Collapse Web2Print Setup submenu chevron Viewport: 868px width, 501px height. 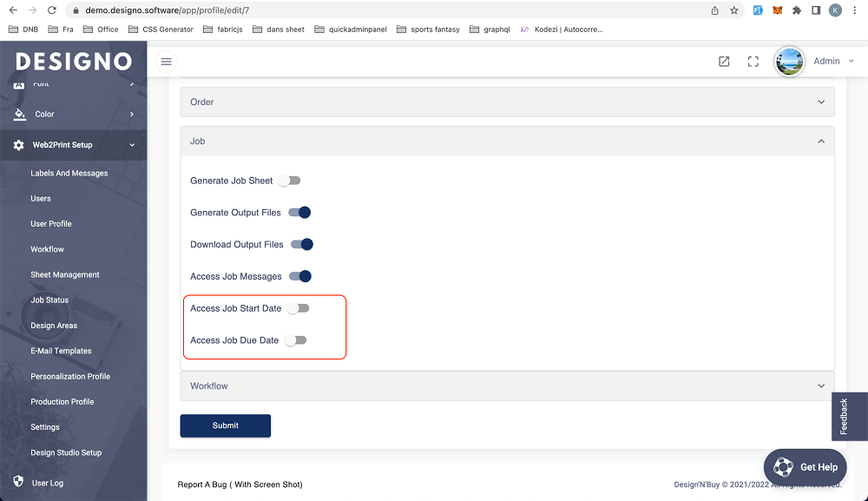pyautogui.click(x=132, y=145)
